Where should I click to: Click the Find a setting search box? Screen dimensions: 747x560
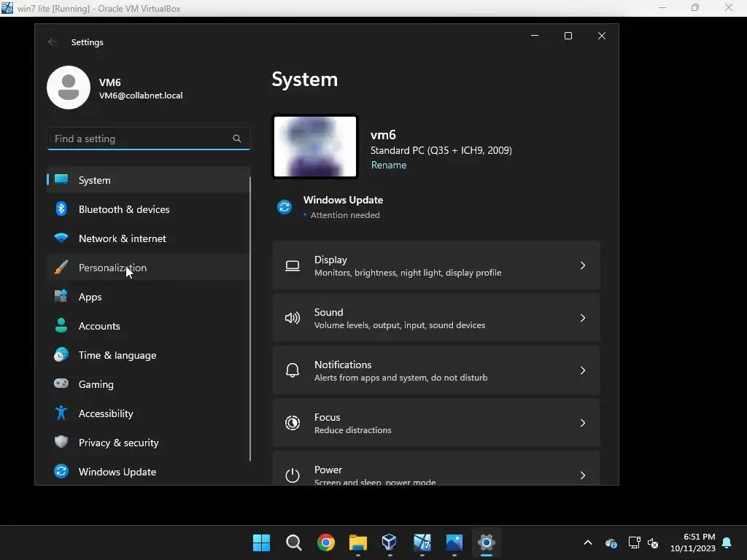[x=149, y=139]
